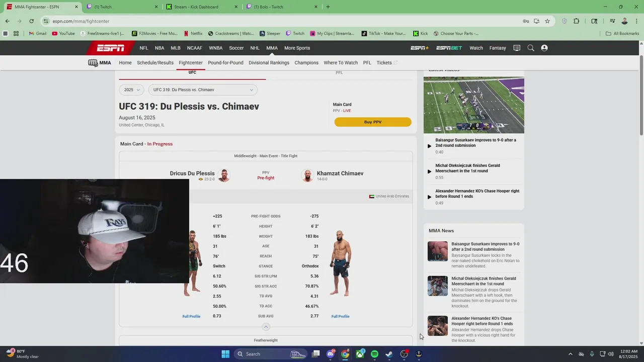This screenshot has height=362, width=644.
Task: Show hidden system tray icons
Action: tap(570, 354)
